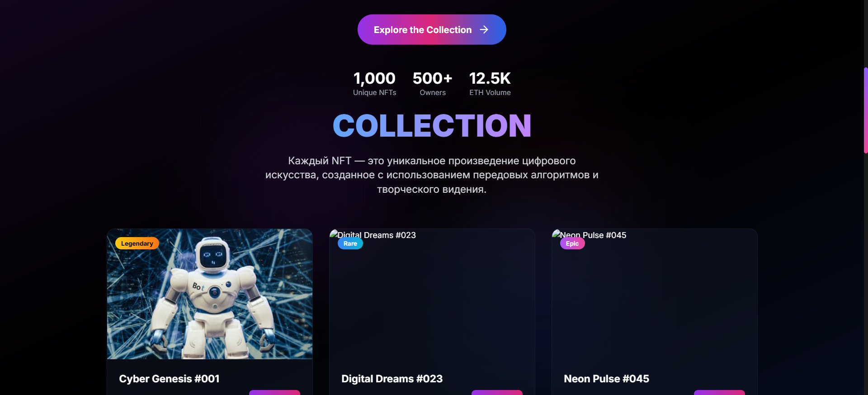Screen dimensions: 868x395
Task: Click the gradient button under Neon Pulse card
Action: (719, 392)
